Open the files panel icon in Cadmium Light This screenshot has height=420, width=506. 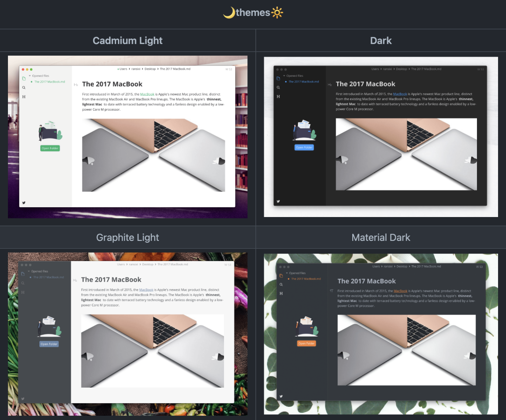(x=24, y=78)
